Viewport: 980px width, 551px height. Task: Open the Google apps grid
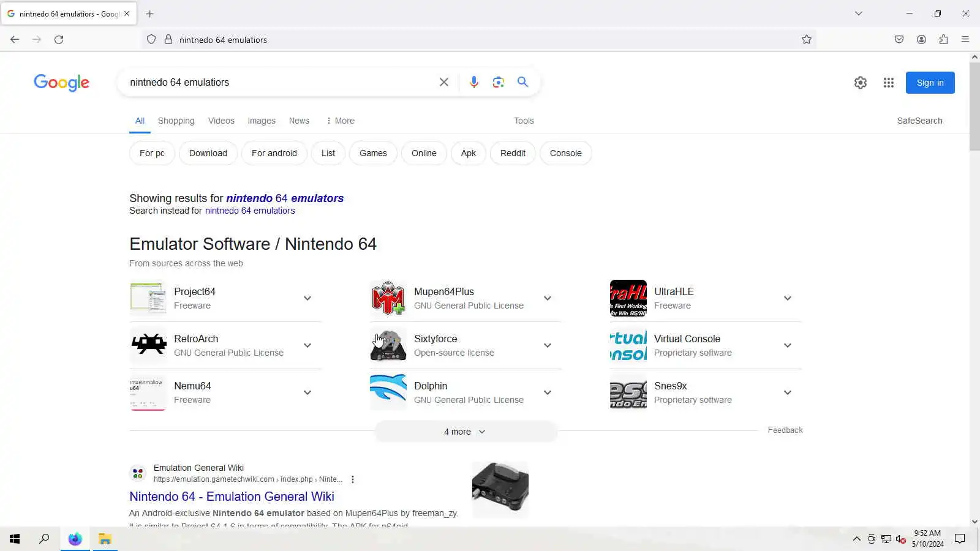(889, 83)
